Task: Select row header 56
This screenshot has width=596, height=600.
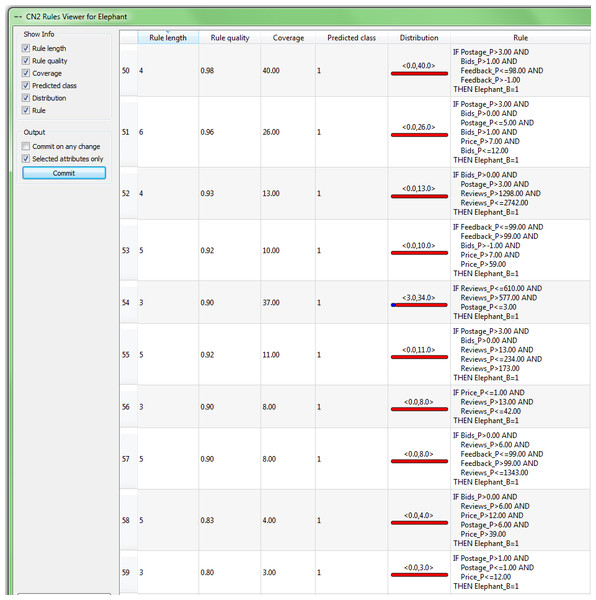Action: 129,406
